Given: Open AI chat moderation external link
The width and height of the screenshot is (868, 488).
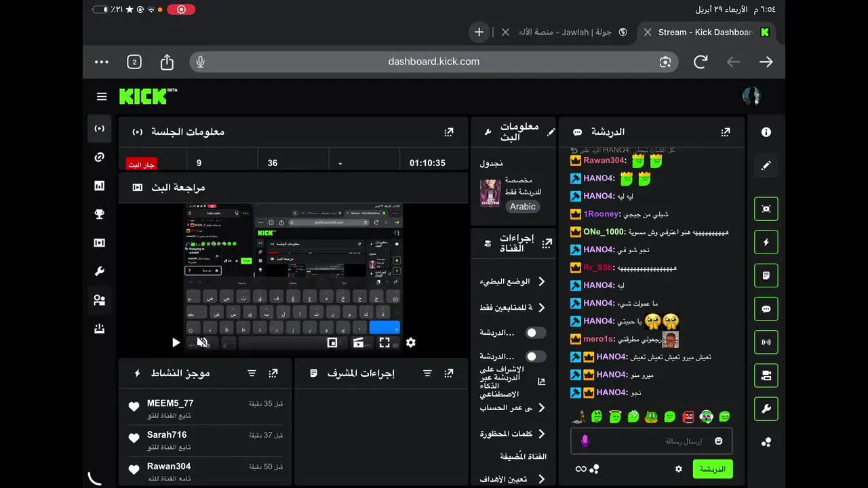Looking at the screenshot, I should (541, 382).
